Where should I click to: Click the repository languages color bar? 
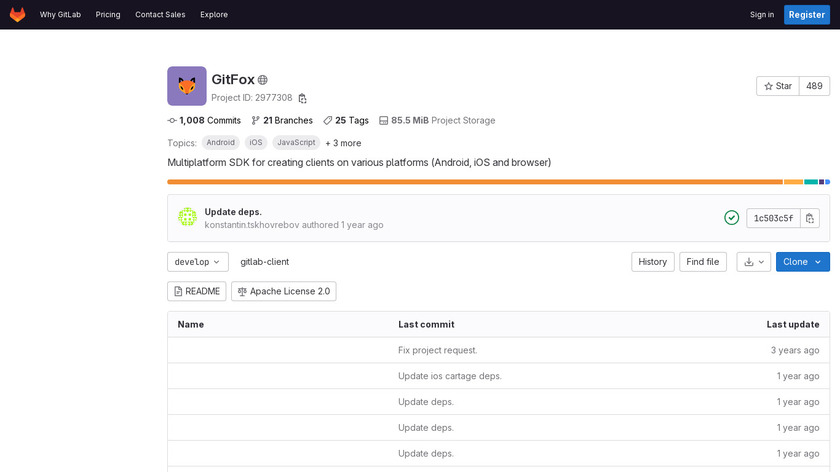[475, 182]
